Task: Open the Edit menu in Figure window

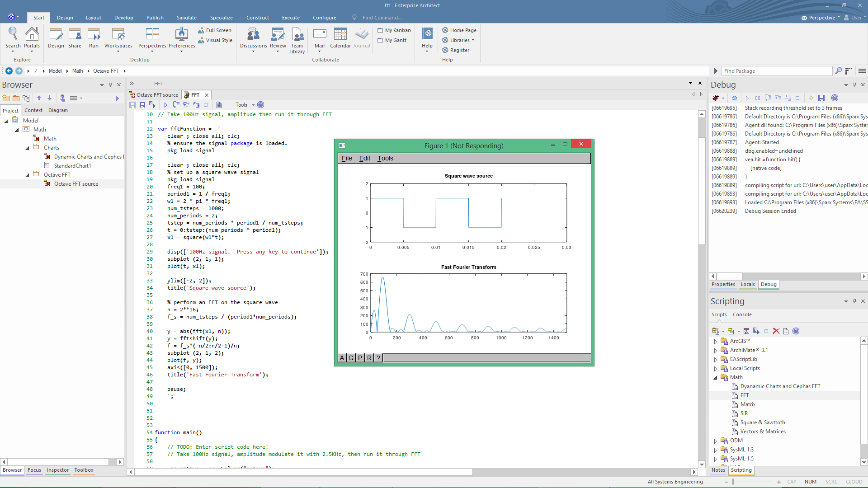Action: pos(364,158)
